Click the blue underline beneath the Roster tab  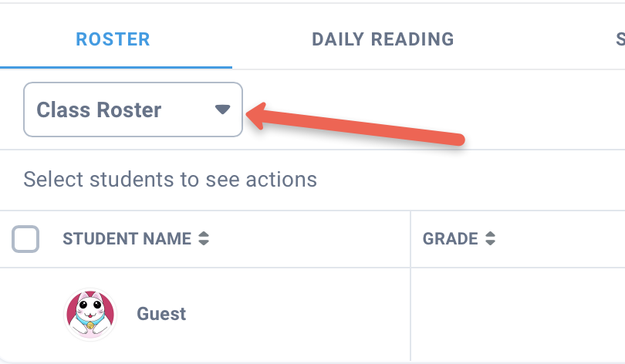click(x=116, y=68)
